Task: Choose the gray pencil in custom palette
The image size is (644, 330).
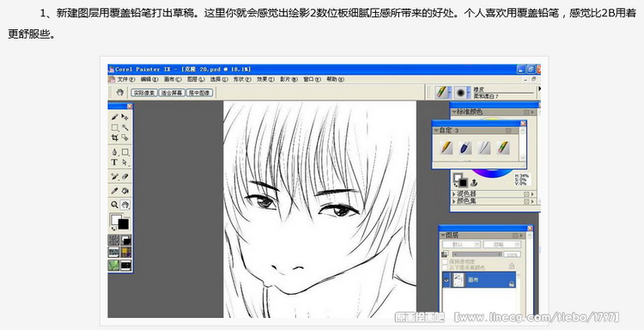Action: click(483, 148)
